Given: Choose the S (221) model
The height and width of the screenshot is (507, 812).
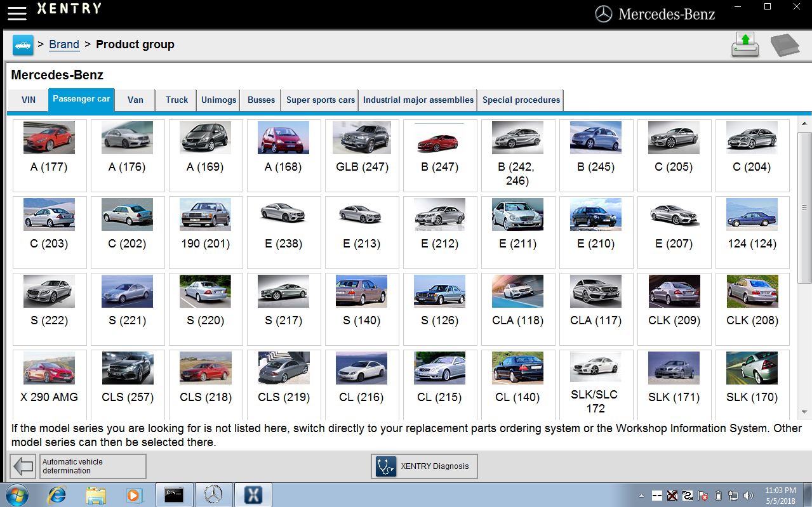Looking at the screenshot, I should point(128,309).
